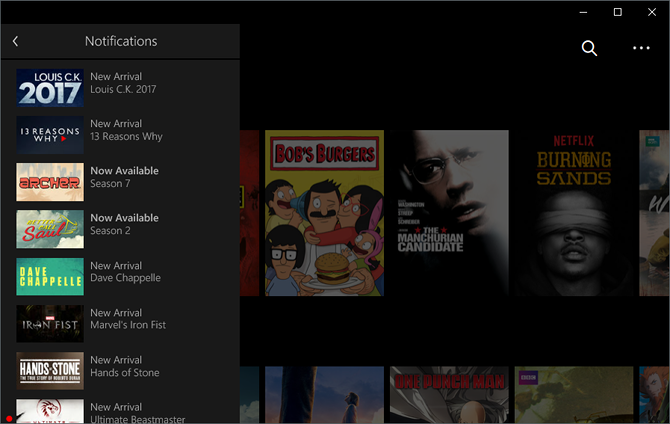Select the Saul 'Season 2' notification text

[110, 230]
